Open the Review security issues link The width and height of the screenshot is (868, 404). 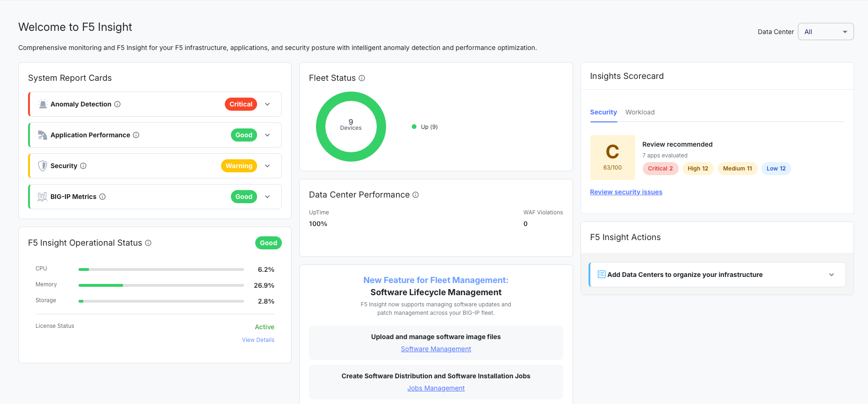626,192
